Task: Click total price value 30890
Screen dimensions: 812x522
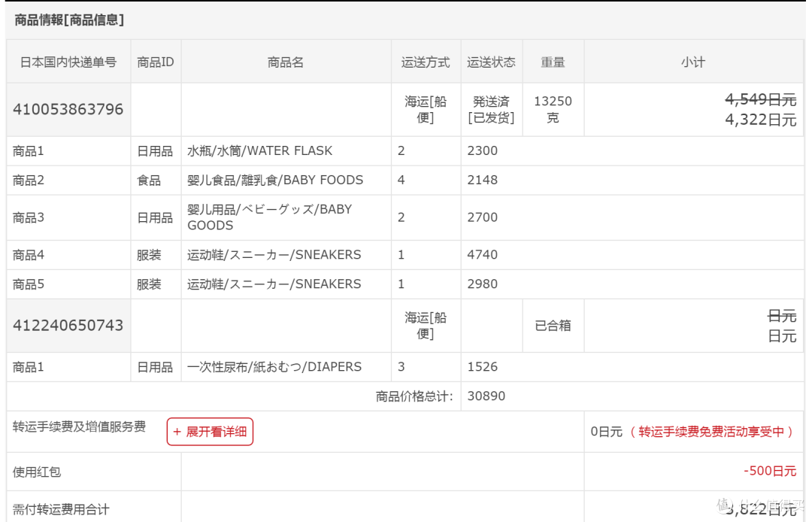Action: pyautogui.click(x=486, y=396)
